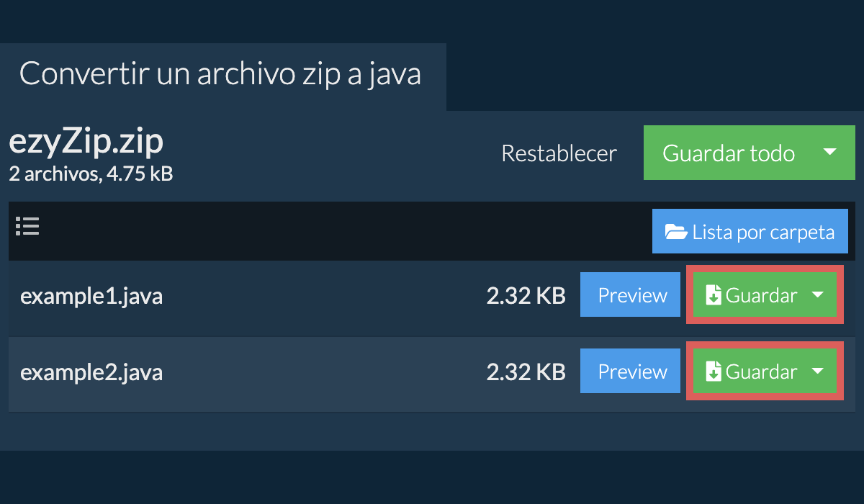This screenshot has width=864, height=504.
Task: Save example1.java with the Guardar label
Action: click(761, 296)
